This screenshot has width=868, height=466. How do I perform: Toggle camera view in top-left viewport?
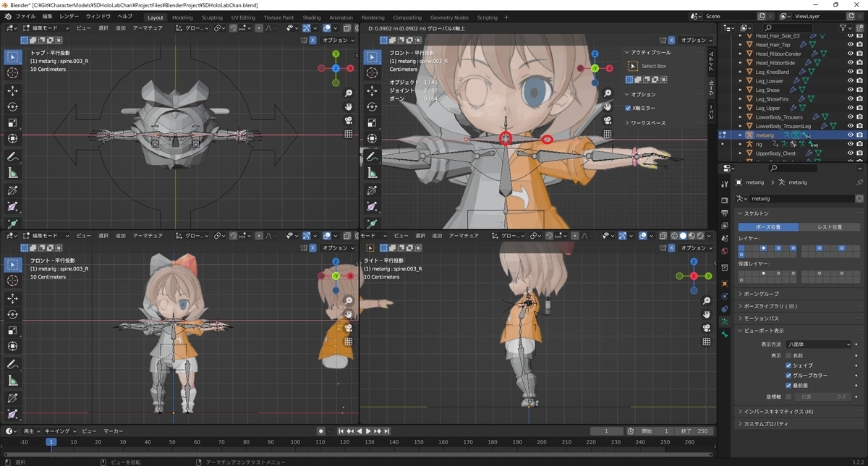pos(348,120)
